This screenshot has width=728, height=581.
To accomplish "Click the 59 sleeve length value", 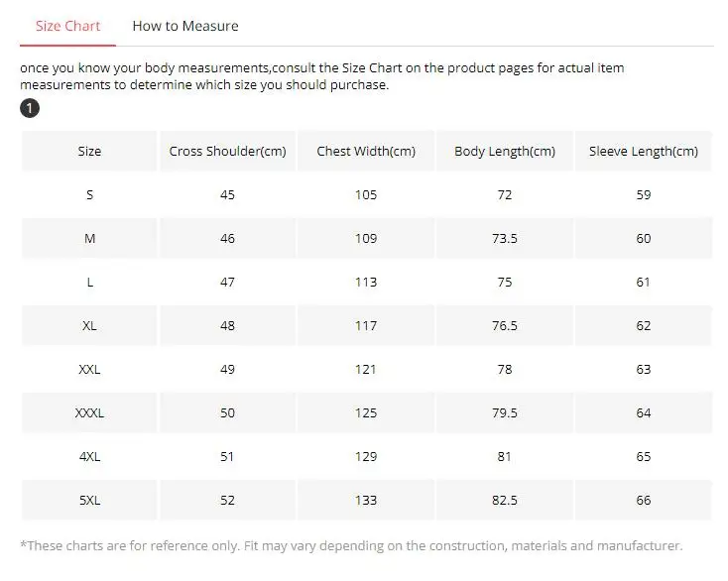I will pyautogui.click(x=643, y=195).
